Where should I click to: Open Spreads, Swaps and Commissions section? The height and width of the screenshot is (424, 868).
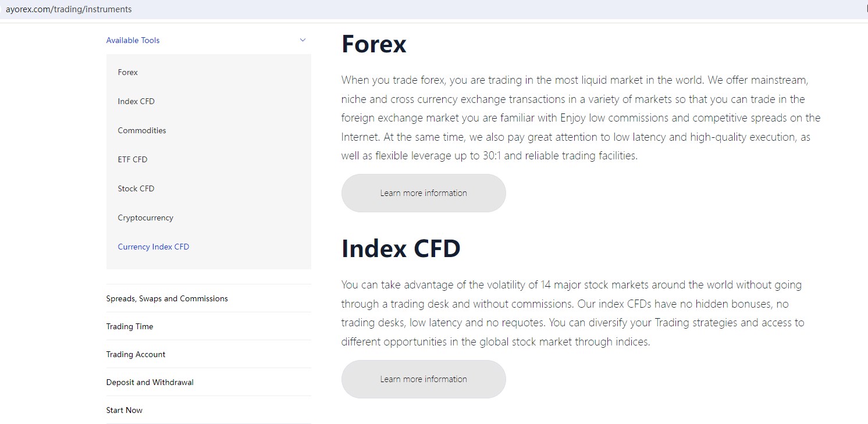click(x=167, y=298)
